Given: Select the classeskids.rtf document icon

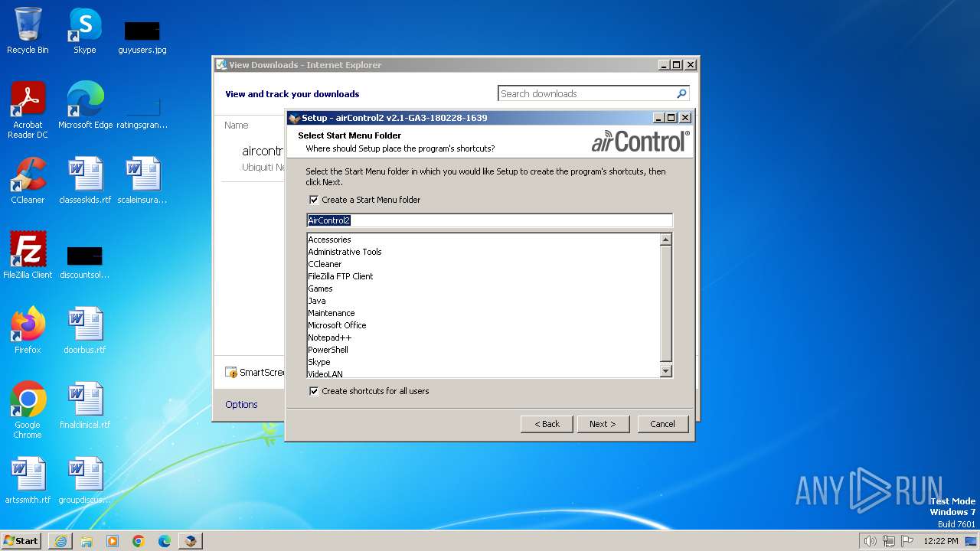Looking at the screenshot, I should coord(85,181).
